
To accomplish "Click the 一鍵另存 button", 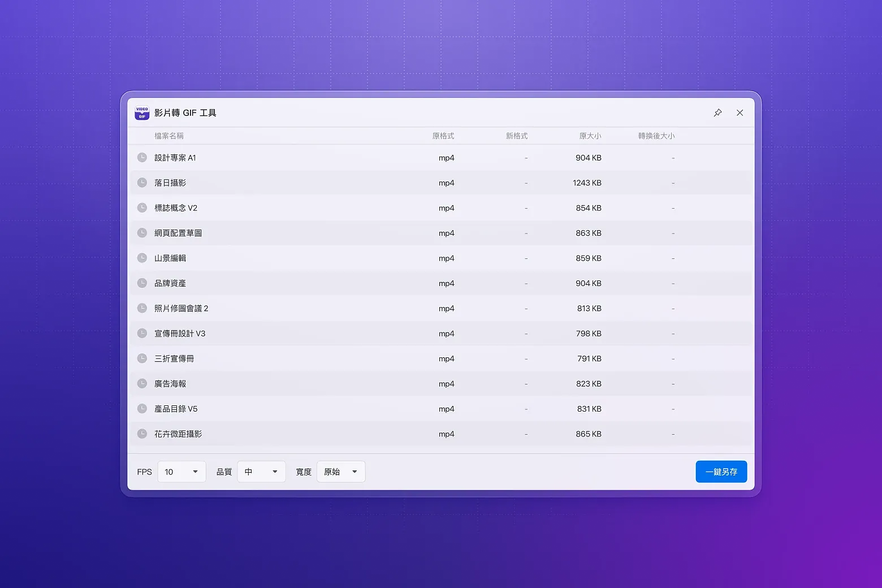I will 721,472.
